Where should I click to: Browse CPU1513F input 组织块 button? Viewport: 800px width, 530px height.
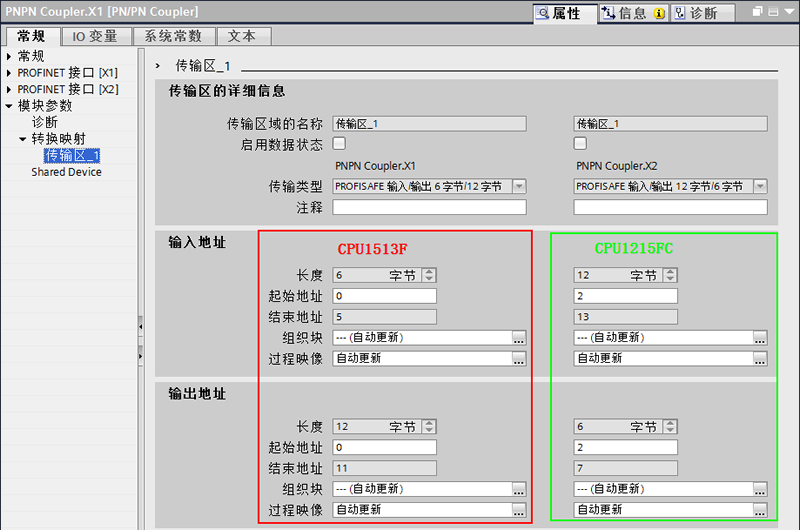coord(519,338)
